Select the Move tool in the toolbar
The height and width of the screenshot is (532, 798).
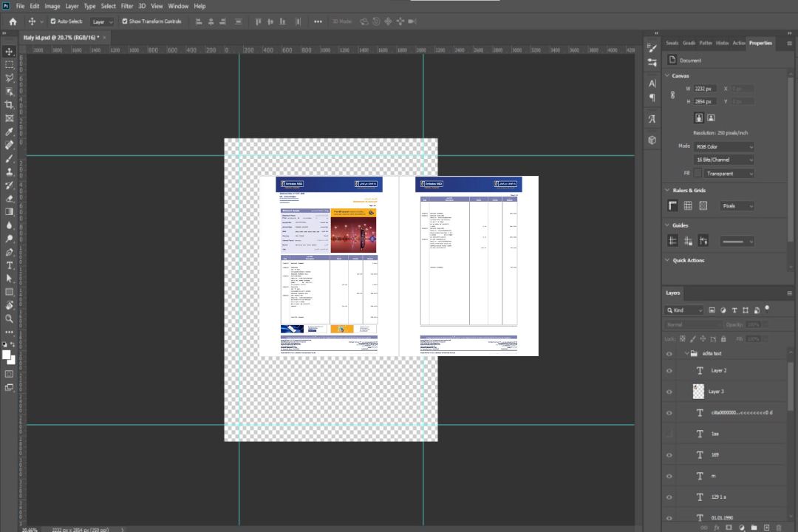coord(9,52)
